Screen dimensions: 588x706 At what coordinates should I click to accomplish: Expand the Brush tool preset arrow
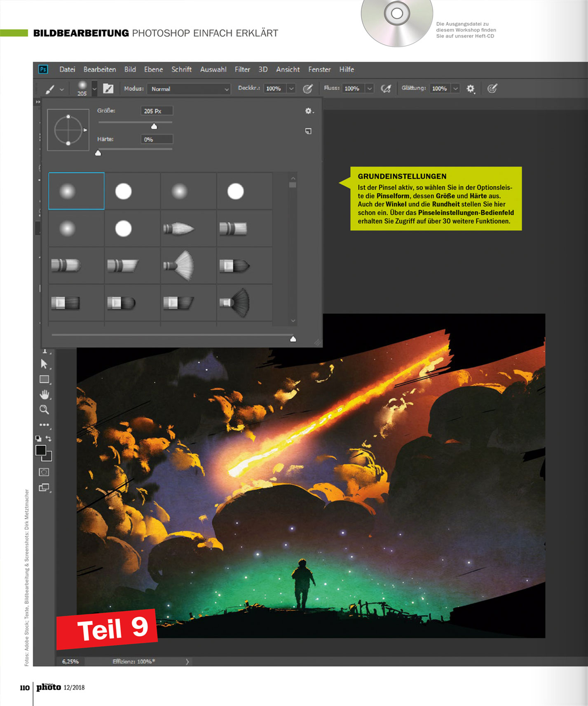tap(62, 89)
